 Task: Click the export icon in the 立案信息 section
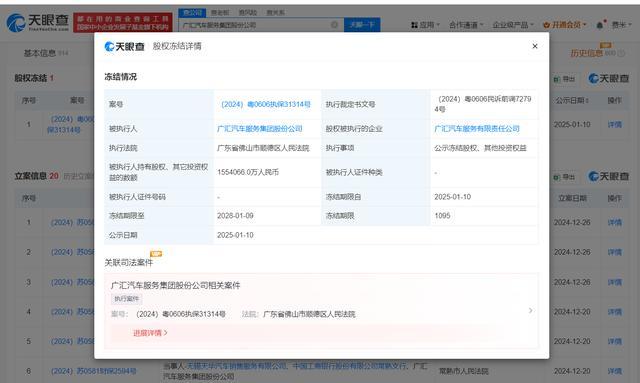[564, 177]
